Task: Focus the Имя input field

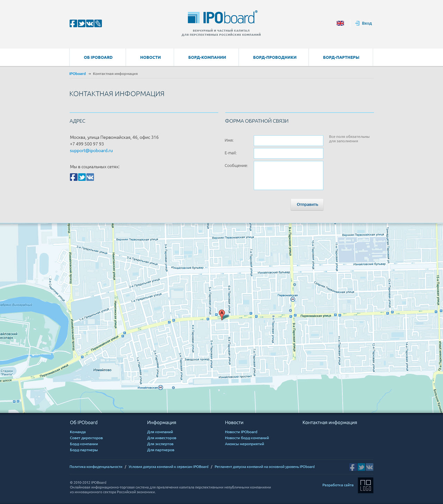Action: [288, 140]
